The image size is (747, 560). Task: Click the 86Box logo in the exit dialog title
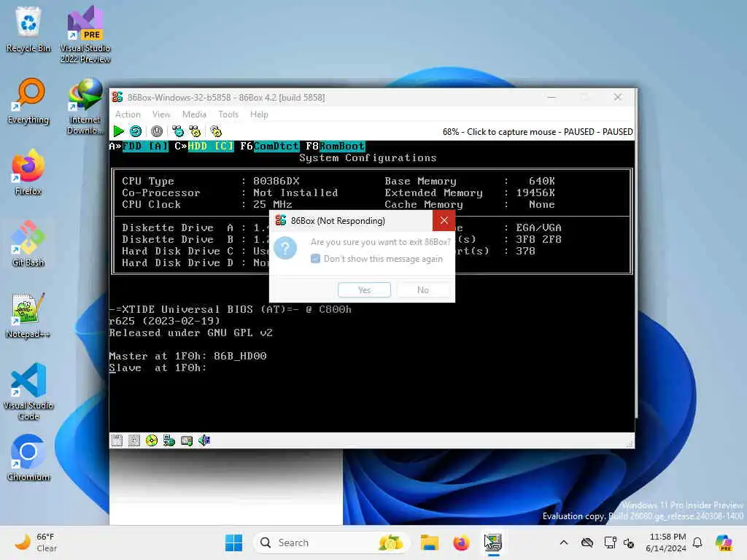point(281,220)
